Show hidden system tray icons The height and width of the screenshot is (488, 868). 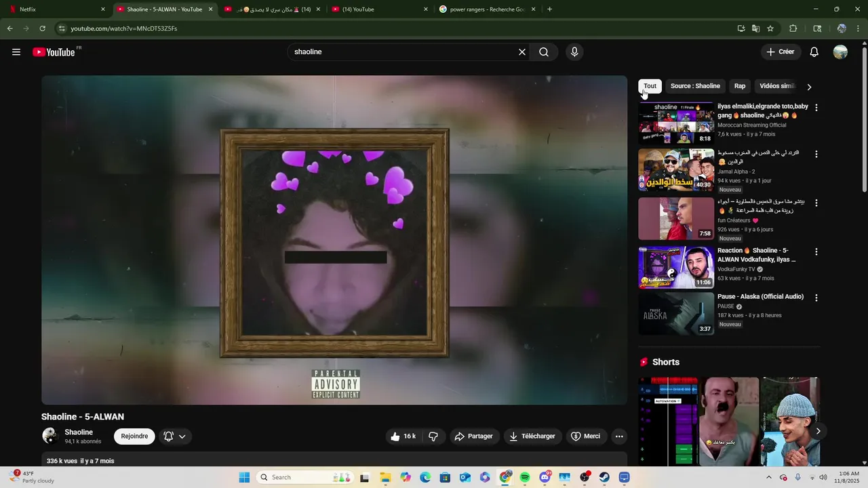click(768, 477)
